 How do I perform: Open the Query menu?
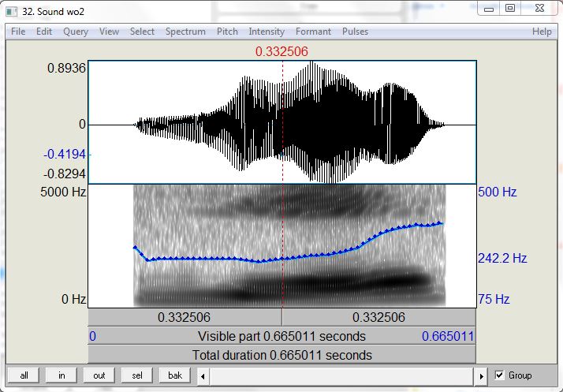pyautogui.click(x=76, y=32)
